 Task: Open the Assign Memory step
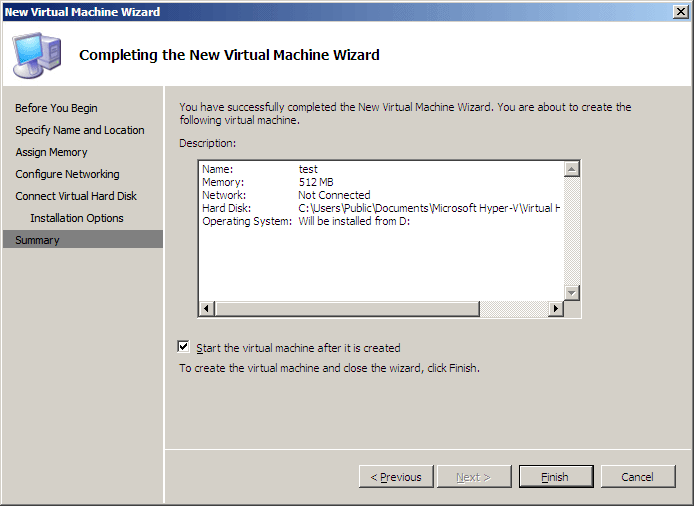point(51,152)
